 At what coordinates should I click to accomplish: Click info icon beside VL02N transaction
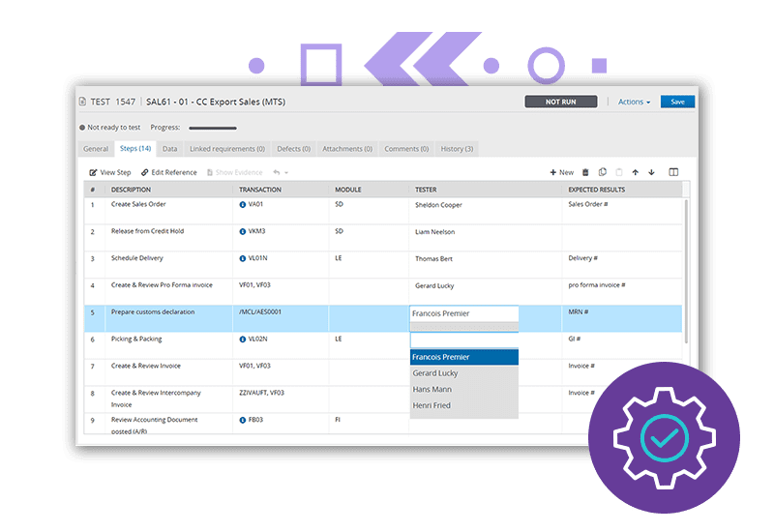pos(243,340)
